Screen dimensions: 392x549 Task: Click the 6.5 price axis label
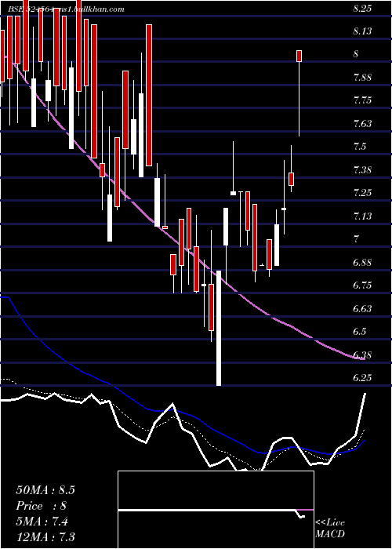click(x=360, y=332)
